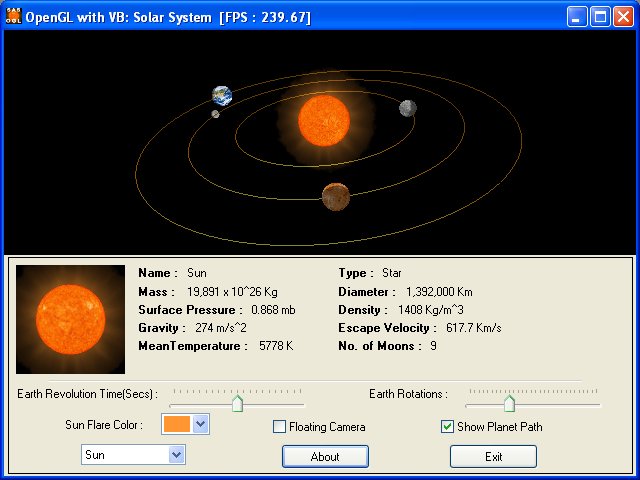Expand the planet selection dropdown showing Sun
This screenshot has height=480, width=640.
coord(177,455)
